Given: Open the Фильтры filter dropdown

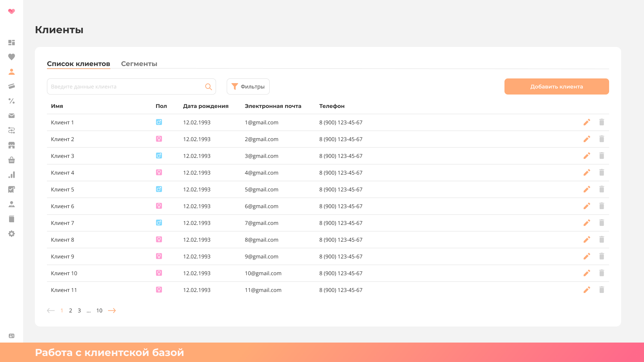Looking at the screenshot, I should [248, 86].
